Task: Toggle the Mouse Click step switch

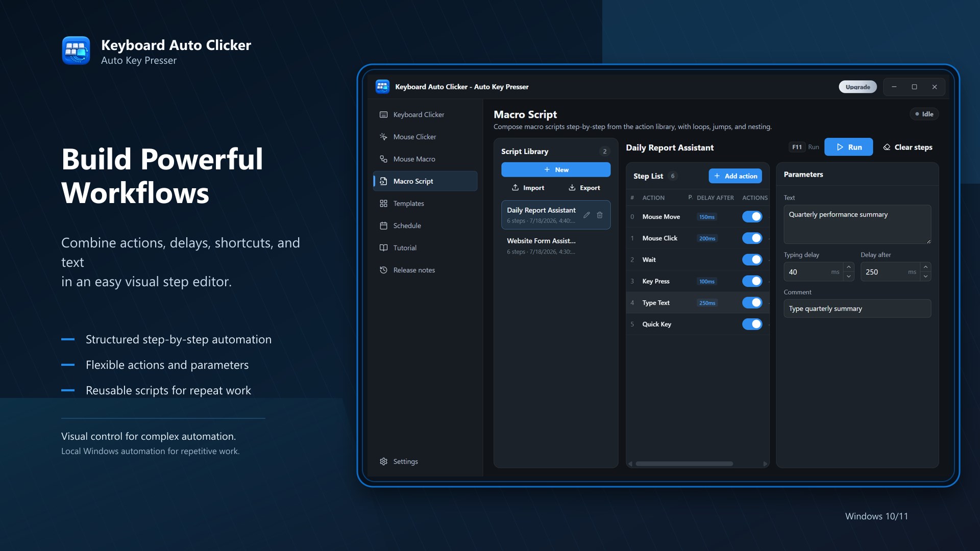Action: (x=752, y=238)
